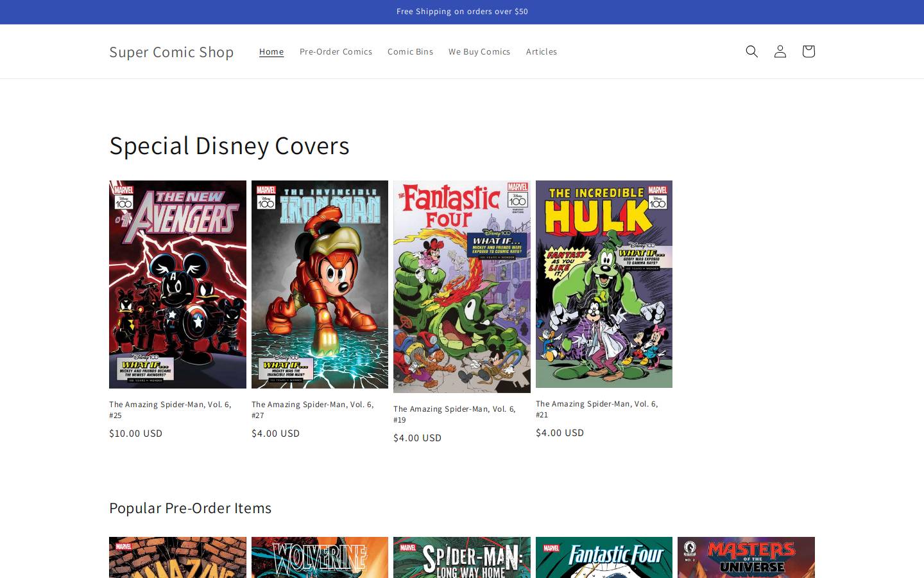The height and width of the screenshot is (578, 924).
Task: Open the Invincible Iron Man cover thumbnail
Action: (320, 285)
